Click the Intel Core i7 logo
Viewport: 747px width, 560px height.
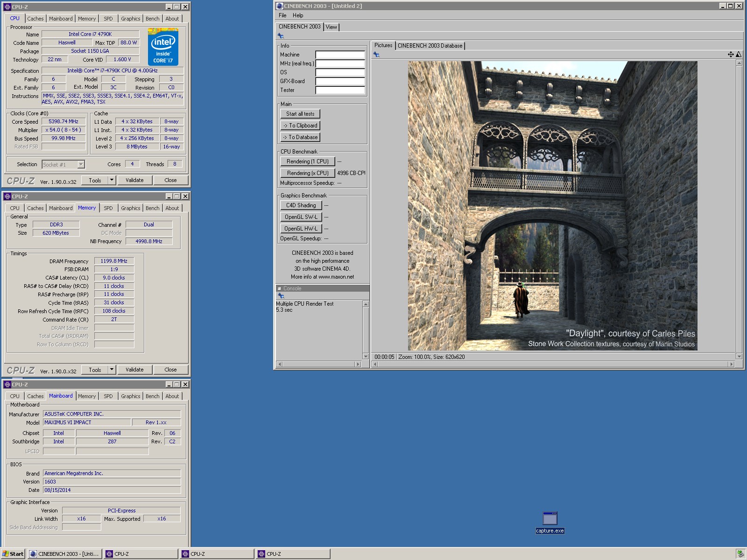click(163, 47)
